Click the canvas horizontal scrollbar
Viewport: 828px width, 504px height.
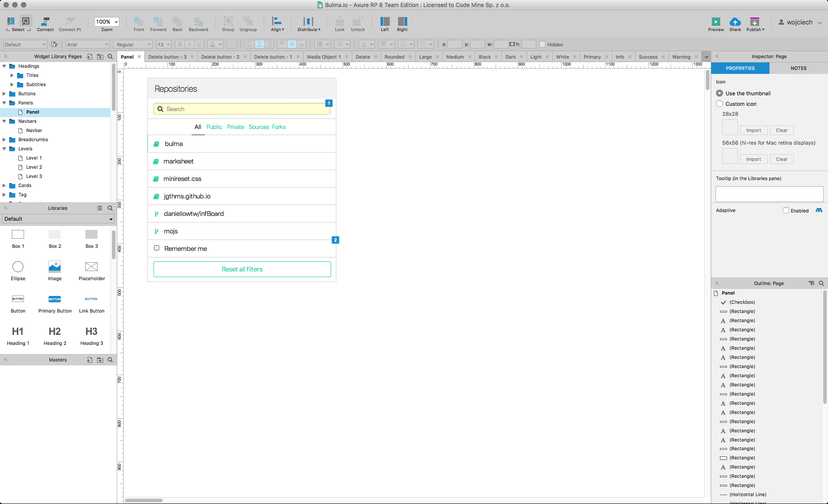click(x=144, y=500)
